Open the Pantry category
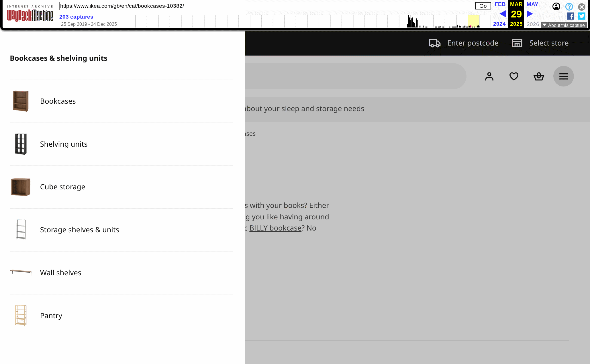Viewport: 590px width, 364px height. pos(51,316)
